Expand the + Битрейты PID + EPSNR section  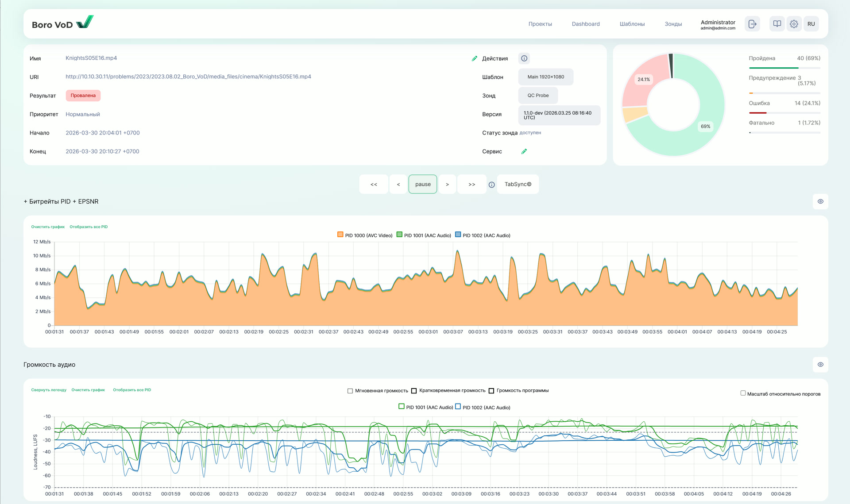61,201
